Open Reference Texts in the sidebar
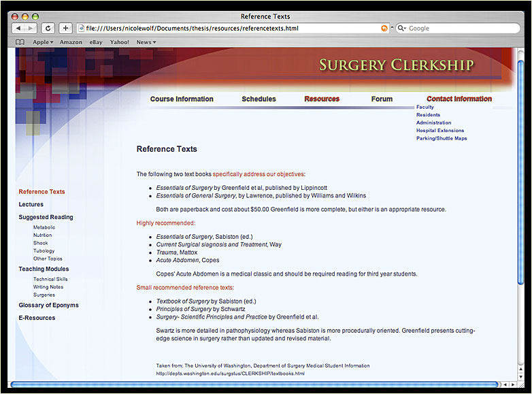 [41, 192]
